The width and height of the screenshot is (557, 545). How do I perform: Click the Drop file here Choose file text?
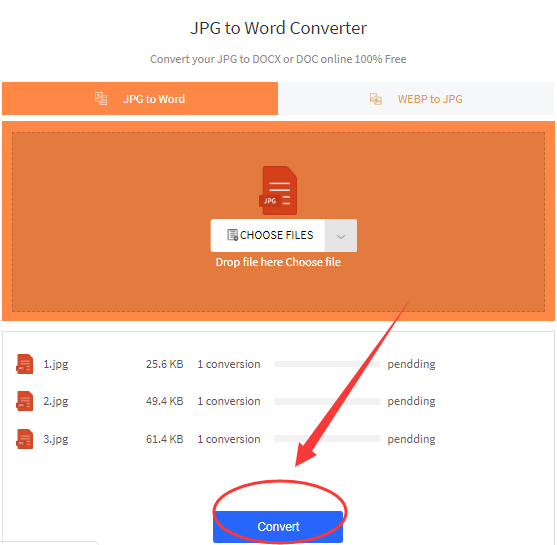tap(278, 262)
